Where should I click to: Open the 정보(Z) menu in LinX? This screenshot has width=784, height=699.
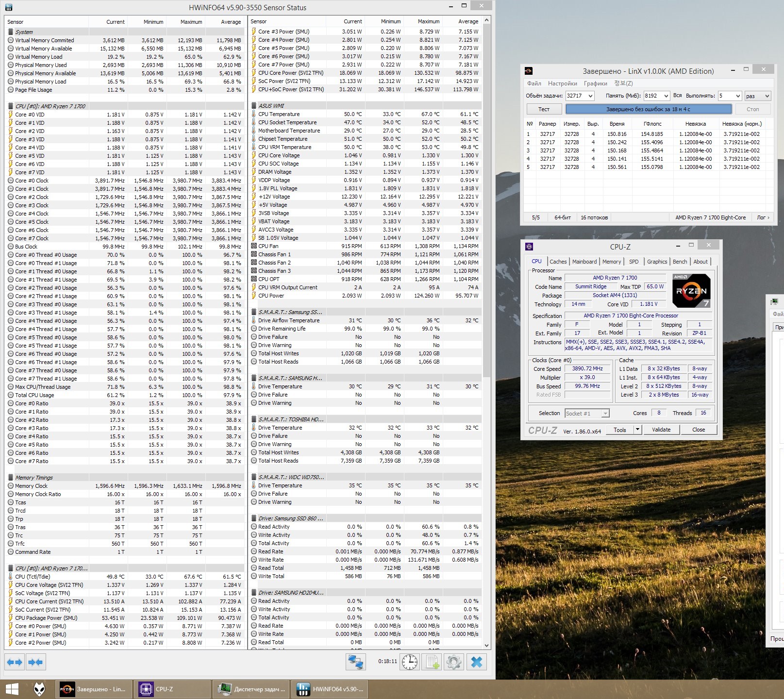(x=623, y=83)
